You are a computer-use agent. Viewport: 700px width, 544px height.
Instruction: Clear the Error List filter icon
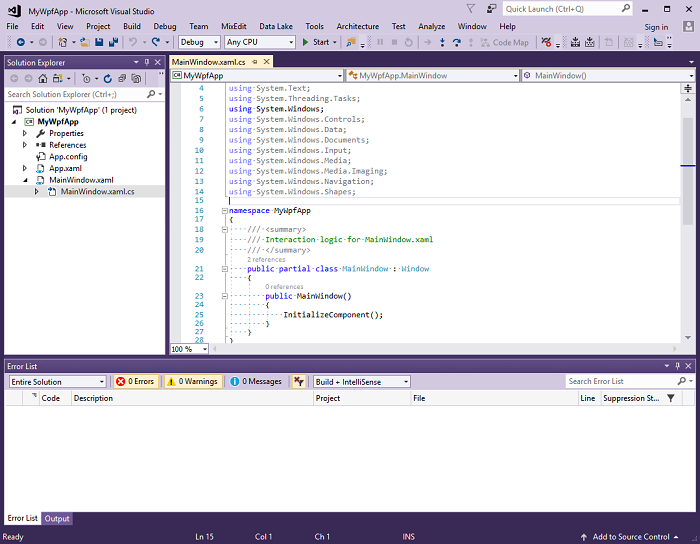[299, 381]
